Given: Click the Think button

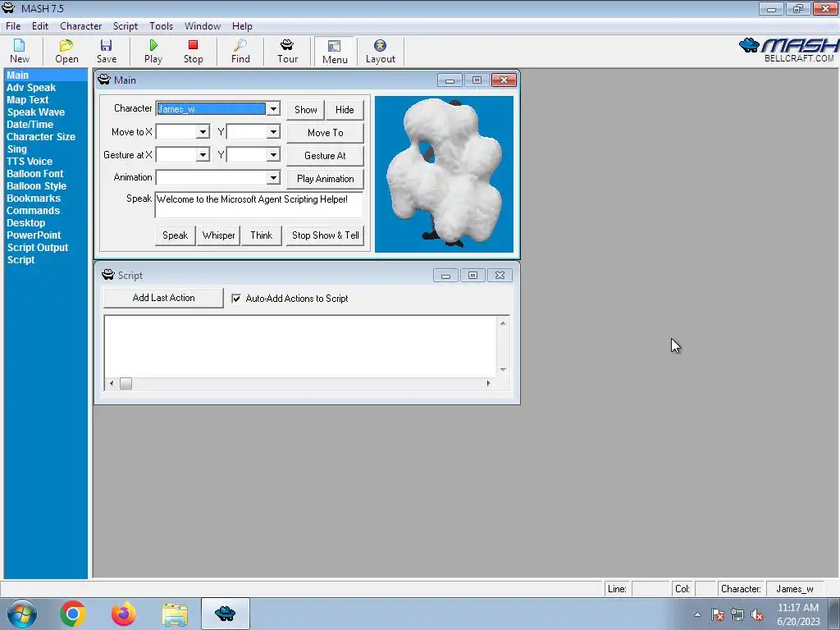Looking at the screenshot, I should tap(262, 235).
